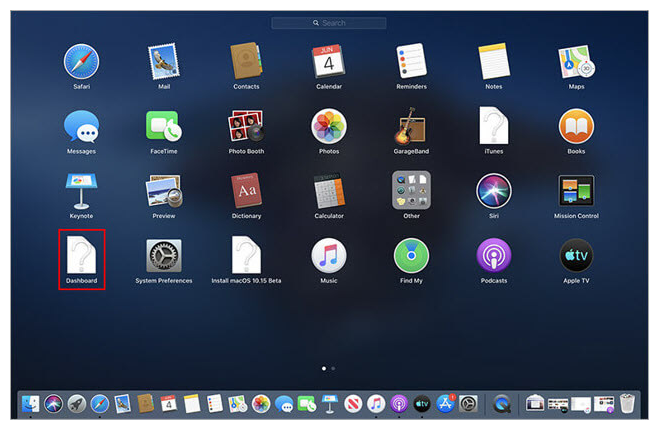Expand the Other apps folder
The width and height of the screenshot is (655, 426).
411,190
